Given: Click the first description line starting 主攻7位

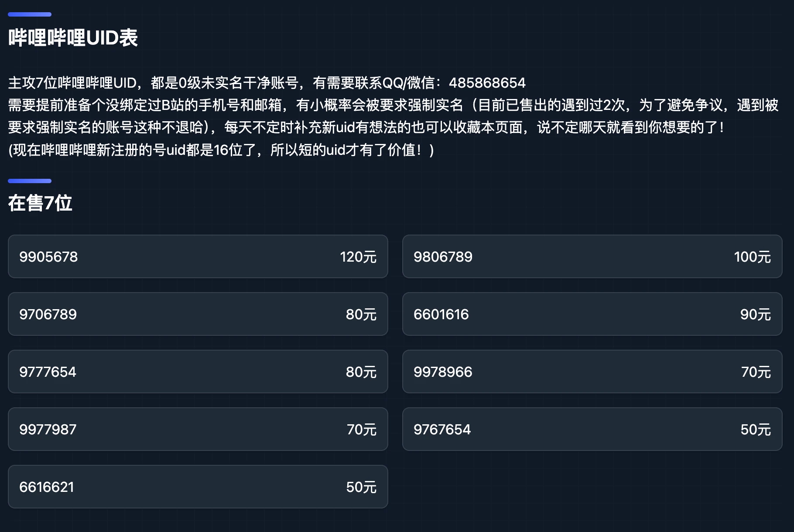Looking at the screenshot, I should coord(227,83).
